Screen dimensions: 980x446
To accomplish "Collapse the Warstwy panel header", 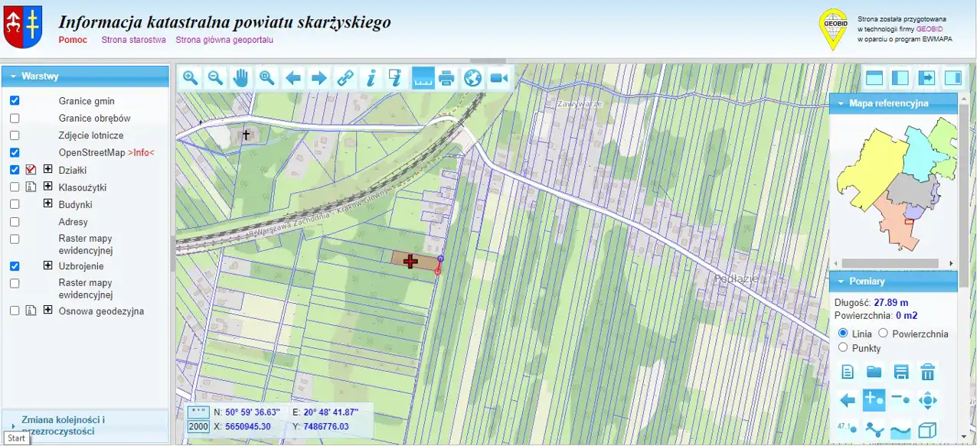I will coord(85,77).
